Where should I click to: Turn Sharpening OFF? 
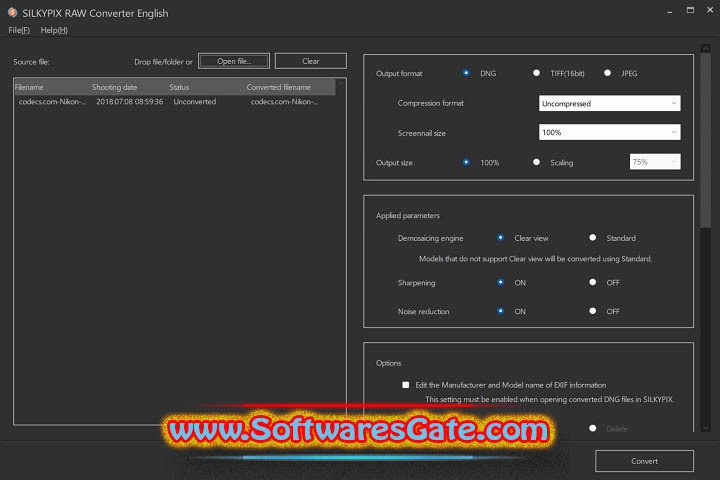[593, 282]
